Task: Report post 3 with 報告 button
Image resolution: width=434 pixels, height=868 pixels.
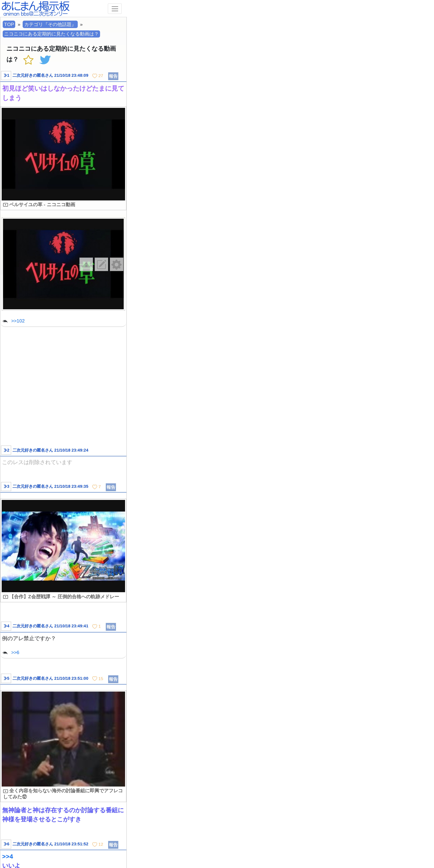Action: 111,487
